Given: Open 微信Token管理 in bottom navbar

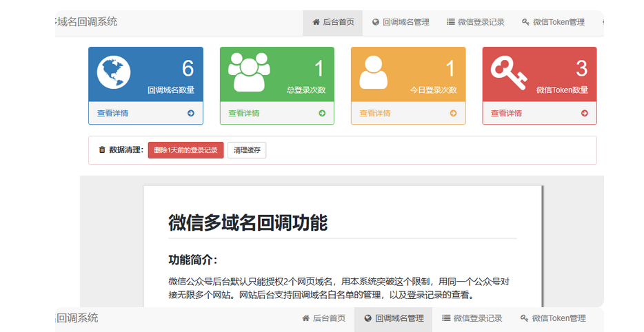Looking at the screenshot, I should 553,318.
